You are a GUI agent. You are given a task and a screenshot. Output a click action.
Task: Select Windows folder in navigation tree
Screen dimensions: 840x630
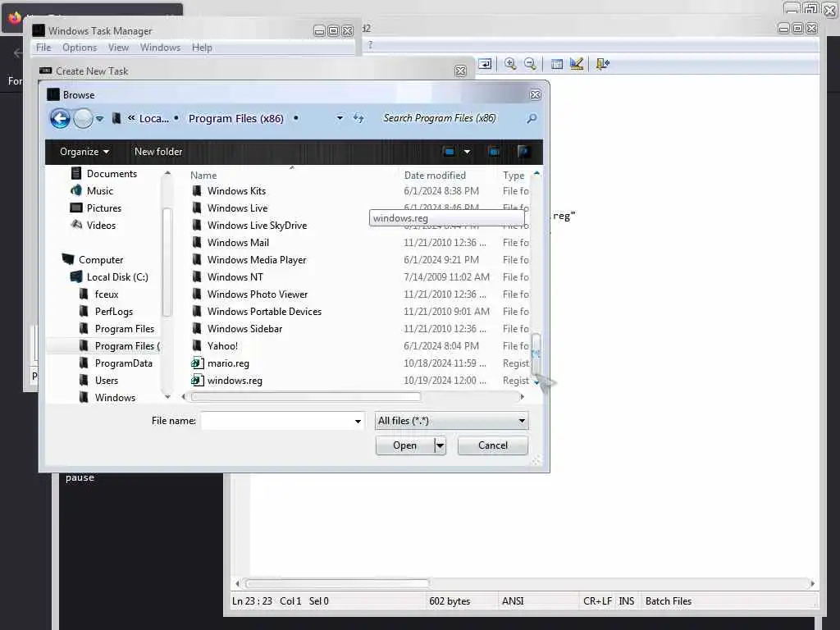[115, 398]
